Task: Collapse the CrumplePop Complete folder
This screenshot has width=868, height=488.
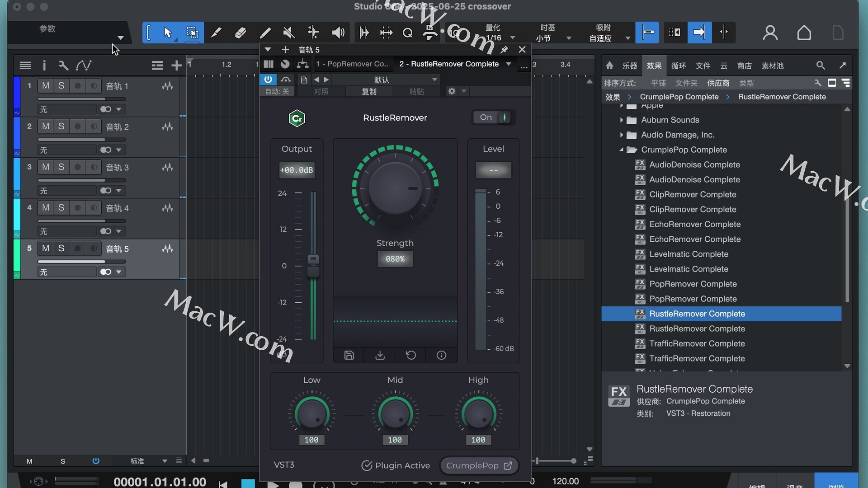Action: [x=621, y=150]
